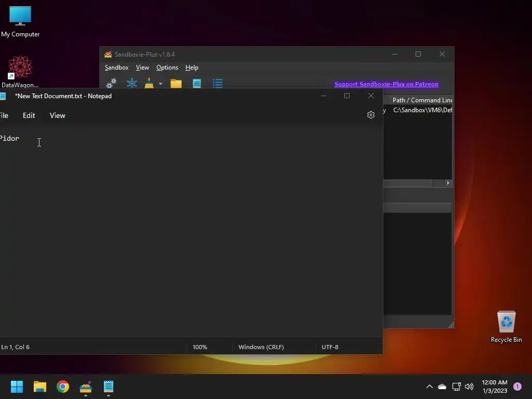532x399 pixels.
Task: Click the list view icon in Sandboxie toolbar
Action: 218,84
